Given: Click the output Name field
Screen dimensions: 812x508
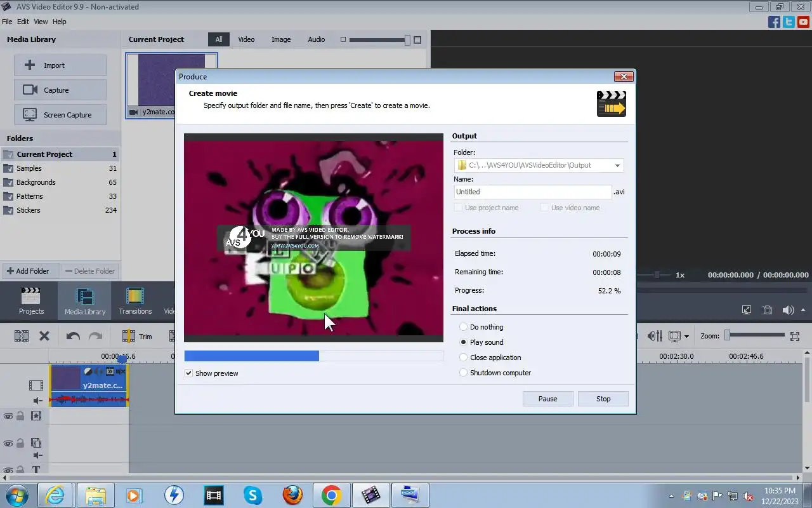Looking at the screenshot, I should 533,192.
